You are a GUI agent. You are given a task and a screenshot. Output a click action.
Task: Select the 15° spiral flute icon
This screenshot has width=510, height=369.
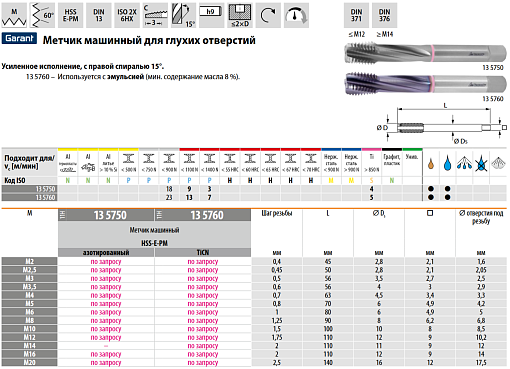pos(183,15)
